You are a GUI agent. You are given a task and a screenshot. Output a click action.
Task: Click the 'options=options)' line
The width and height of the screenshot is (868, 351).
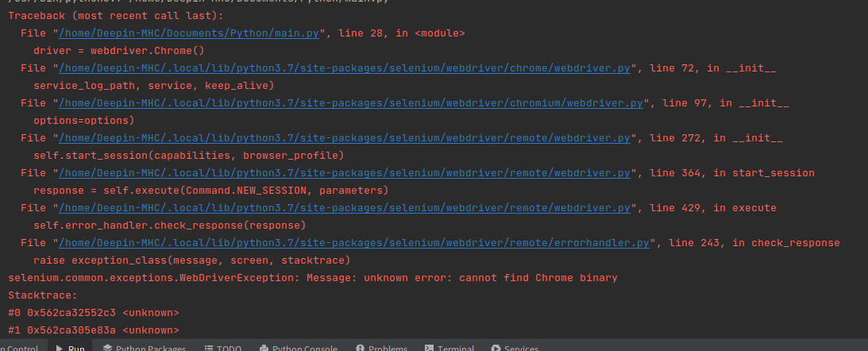point(84,121)
